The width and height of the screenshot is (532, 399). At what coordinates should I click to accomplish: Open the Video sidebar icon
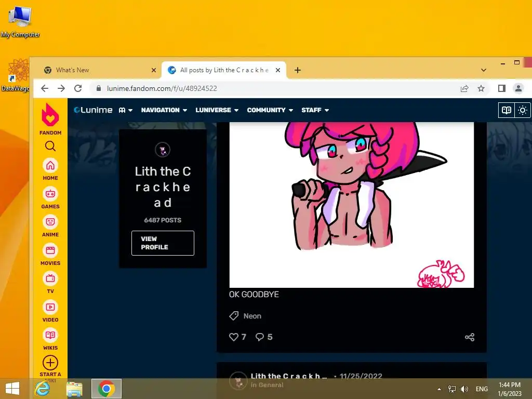coord(50,308)
